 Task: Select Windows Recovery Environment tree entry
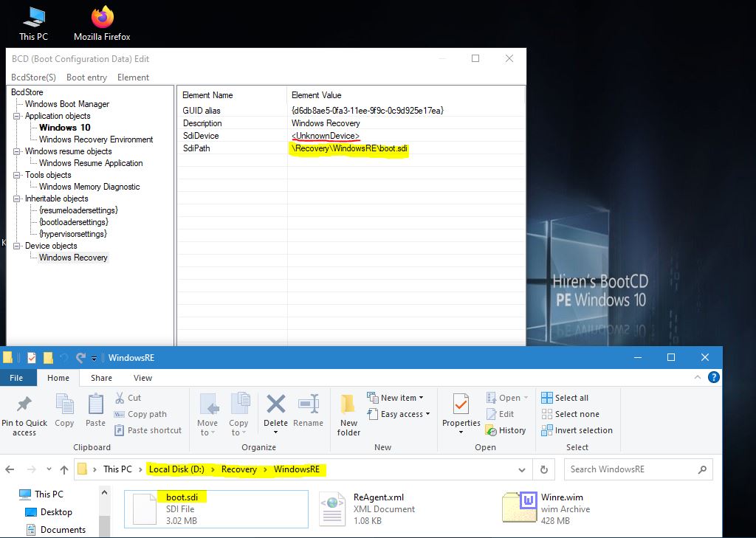coord(96,139)
